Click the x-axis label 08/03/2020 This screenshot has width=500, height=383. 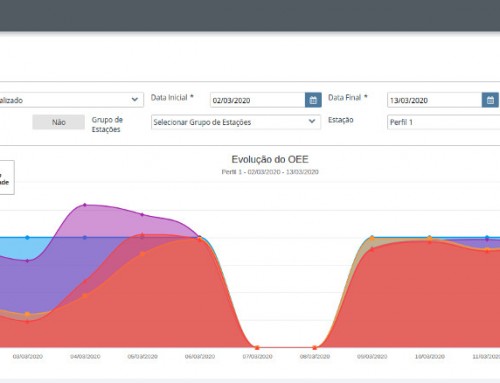pyautogui.click(x=315, y=356)
